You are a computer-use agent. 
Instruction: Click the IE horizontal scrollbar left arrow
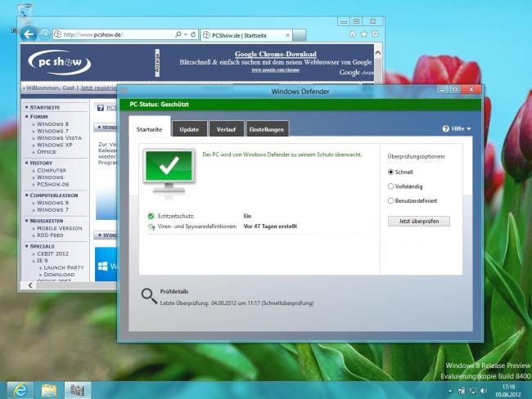(x=30, y=285)
